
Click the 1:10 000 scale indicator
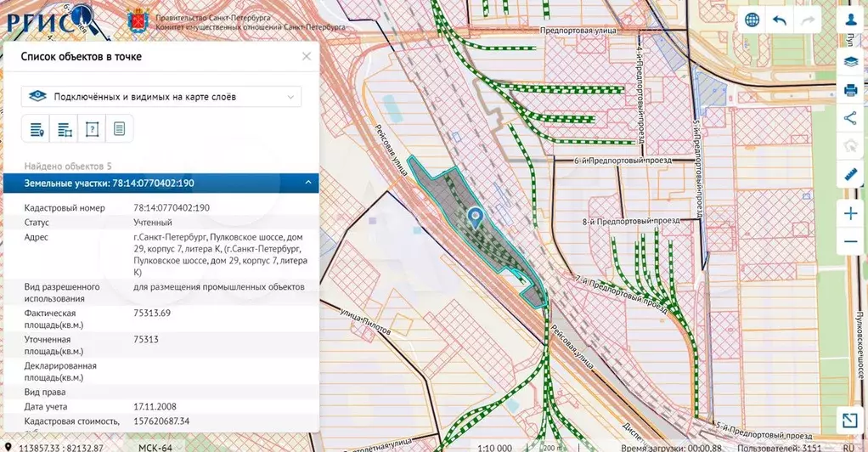click(494, 448)
